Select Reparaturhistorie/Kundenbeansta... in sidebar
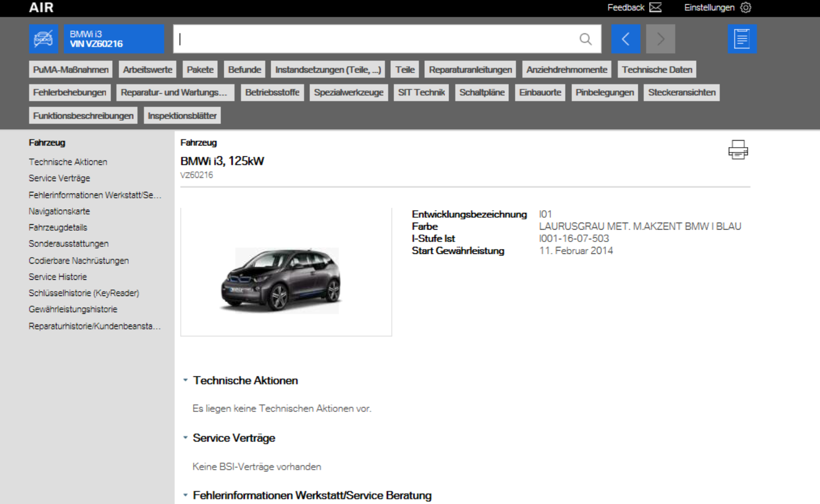This screenshot has height=504, width=820. 94,326
